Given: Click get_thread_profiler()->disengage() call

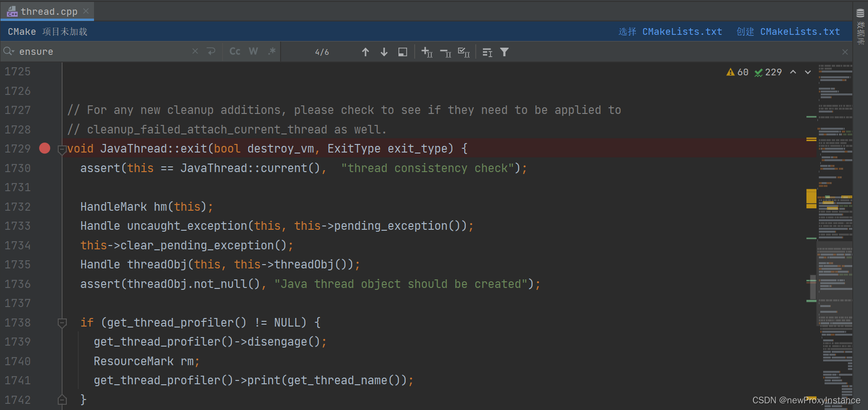Looking at the screenshot, I should (210, 341).
